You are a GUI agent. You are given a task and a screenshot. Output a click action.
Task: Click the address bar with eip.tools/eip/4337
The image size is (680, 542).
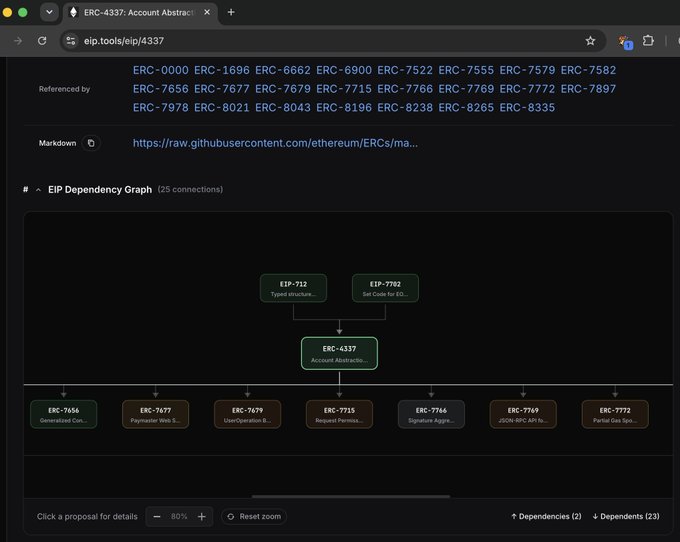point(332,41)
